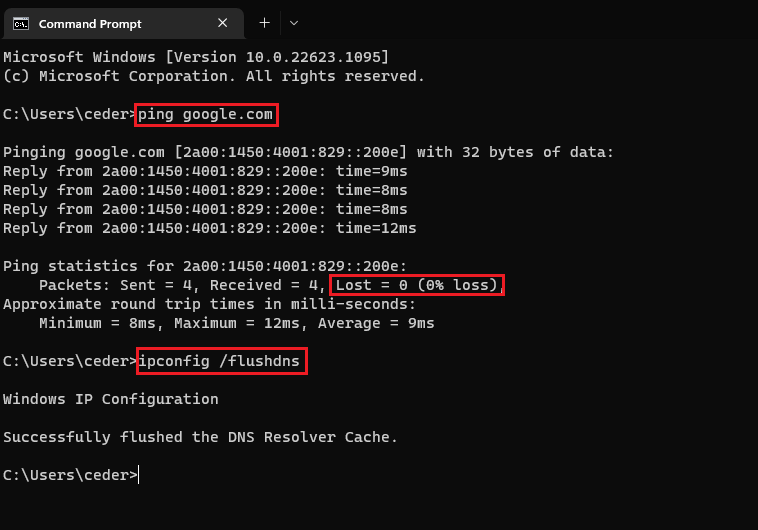Image resolution: width=758 pixels, height=530 pixels.
Task: Click the Pinging google.com output line
Action: 308,152
